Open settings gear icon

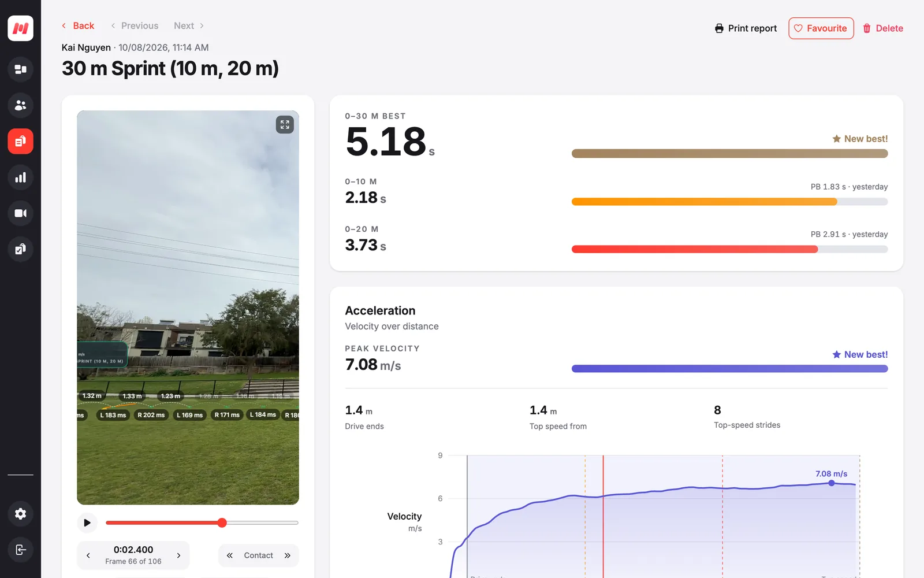click(x=20, y=514)
